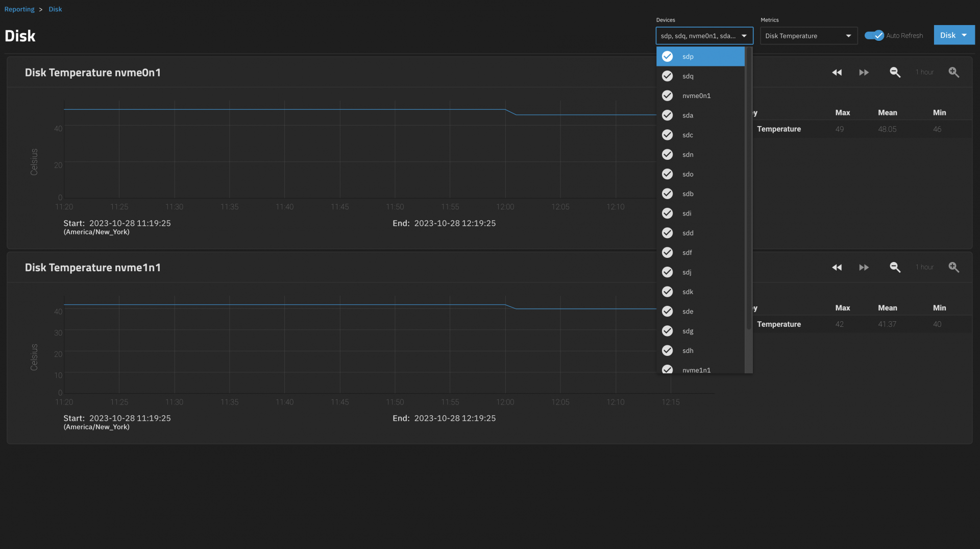
Task: Step forward the nvme1n1 temperature graph
Action: tap(864, 268)
